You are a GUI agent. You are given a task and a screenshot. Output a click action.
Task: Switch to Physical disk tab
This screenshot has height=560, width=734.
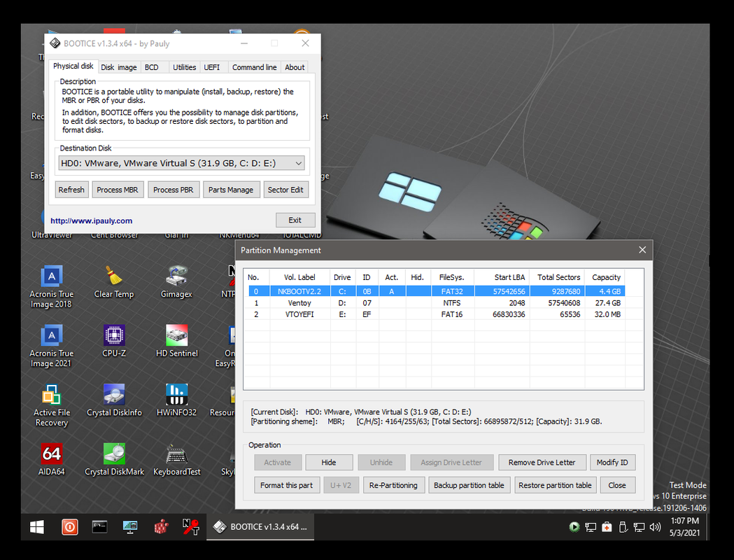(x=73, y=66)
